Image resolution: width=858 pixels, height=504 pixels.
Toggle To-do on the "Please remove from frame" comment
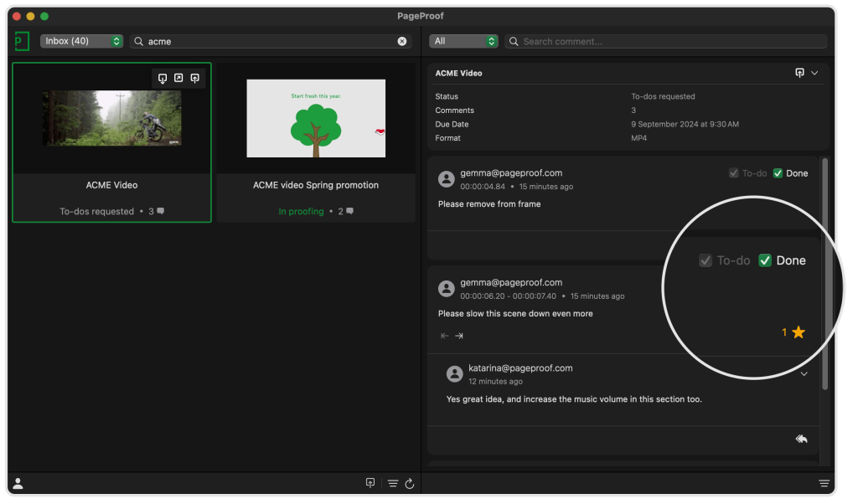click(x=734, y=173)
